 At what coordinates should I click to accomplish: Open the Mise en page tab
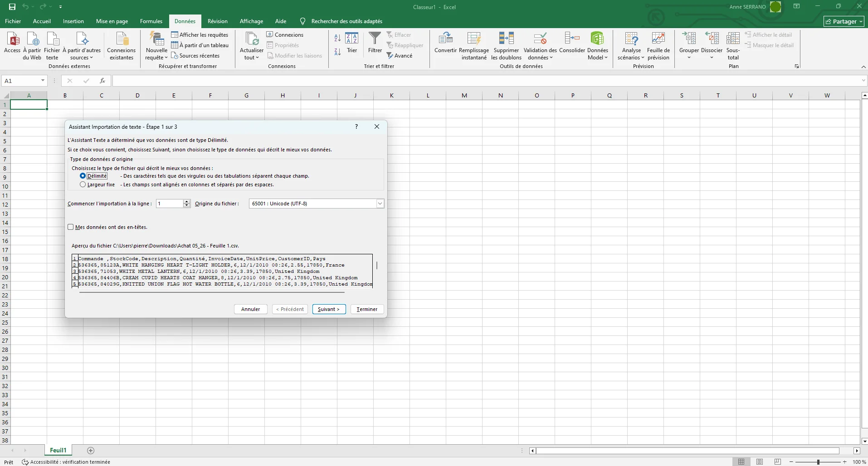112,21
